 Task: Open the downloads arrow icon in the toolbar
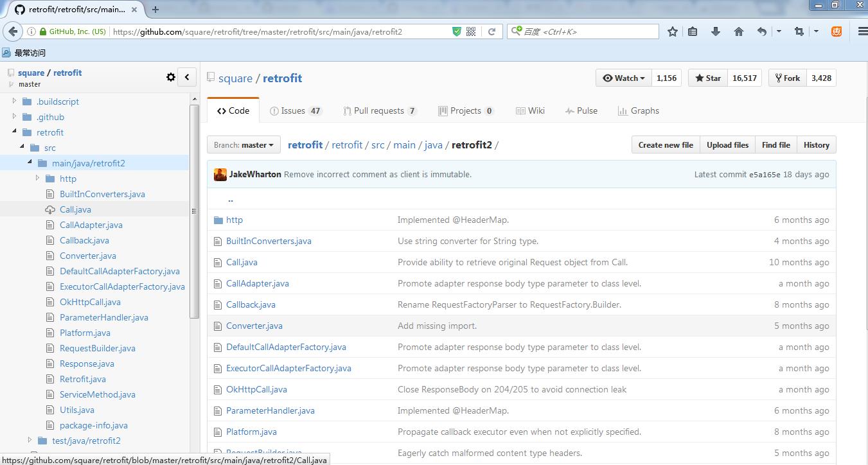coord(716,31)
